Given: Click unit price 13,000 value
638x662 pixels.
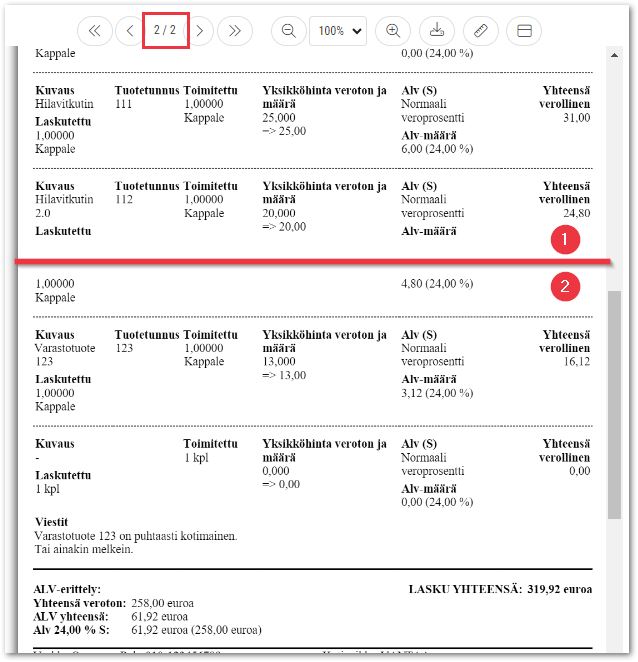Looking at the screenshot, I should (x=279, y=361).
